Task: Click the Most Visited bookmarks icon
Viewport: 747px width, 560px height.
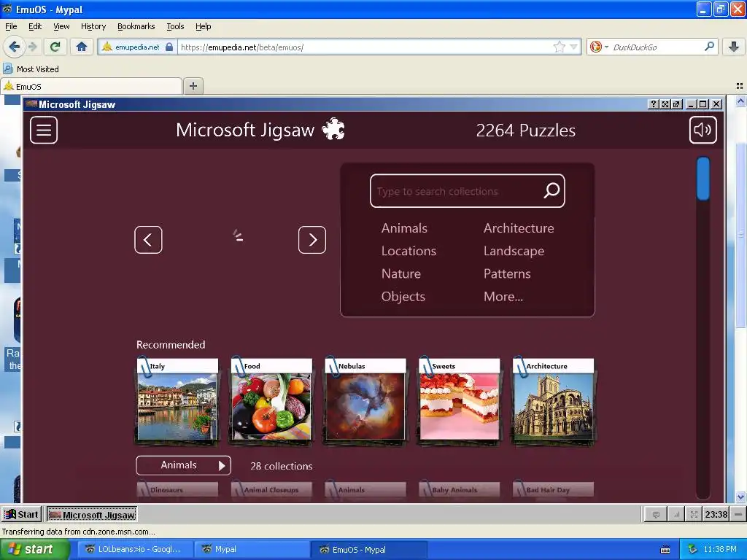Action: tap(7, 69)
